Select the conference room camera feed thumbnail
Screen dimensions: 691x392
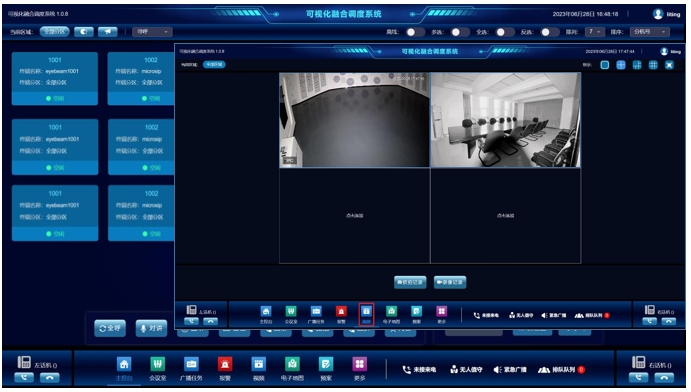505,120
